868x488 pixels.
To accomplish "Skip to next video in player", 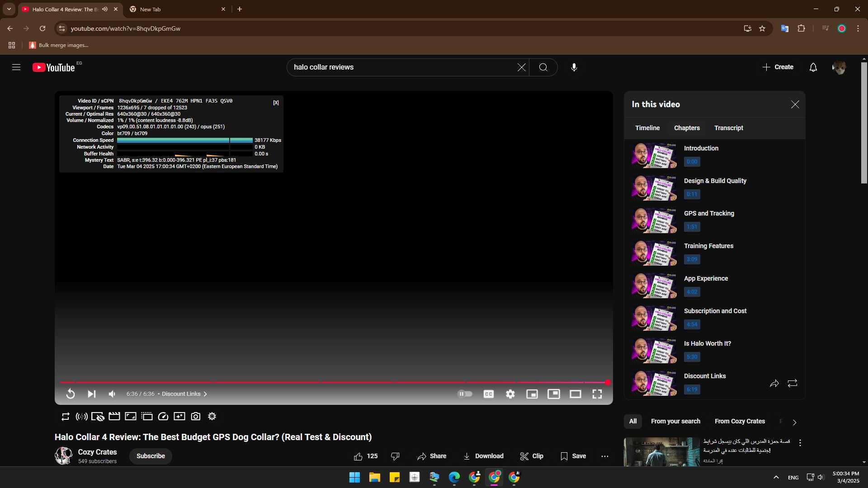I will point(91,394).
